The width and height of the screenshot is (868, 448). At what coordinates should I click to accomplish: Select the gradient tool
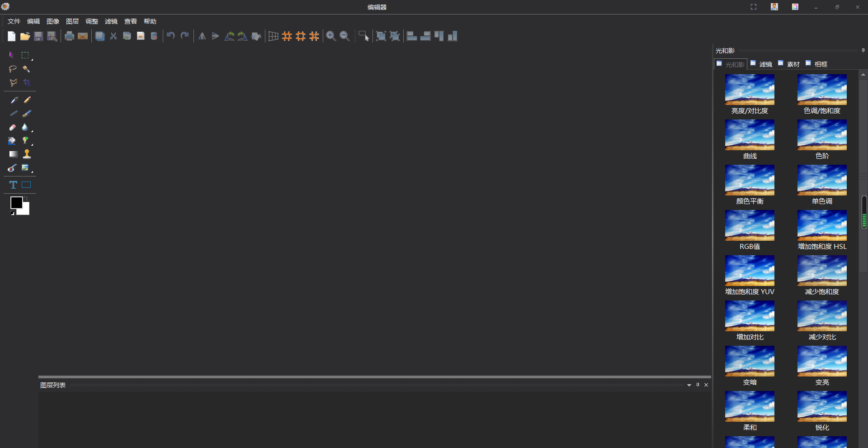point(14,154)
